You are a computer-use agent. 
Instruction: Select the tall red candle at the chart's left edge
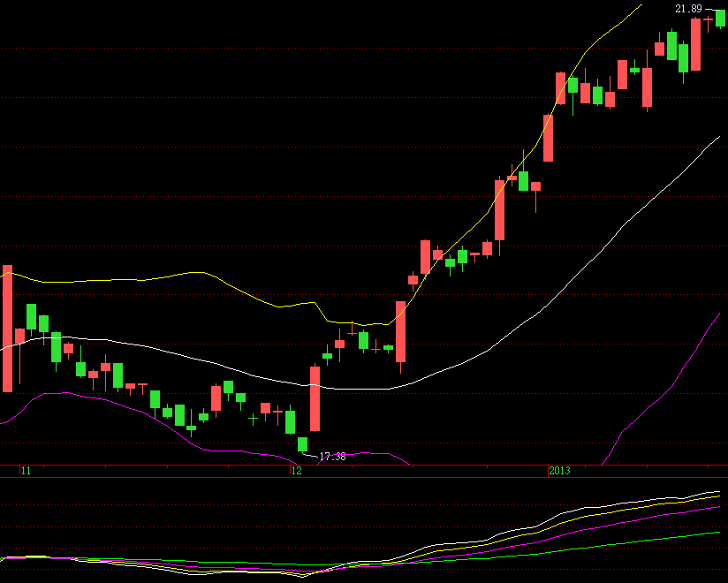tap(8, 328)
